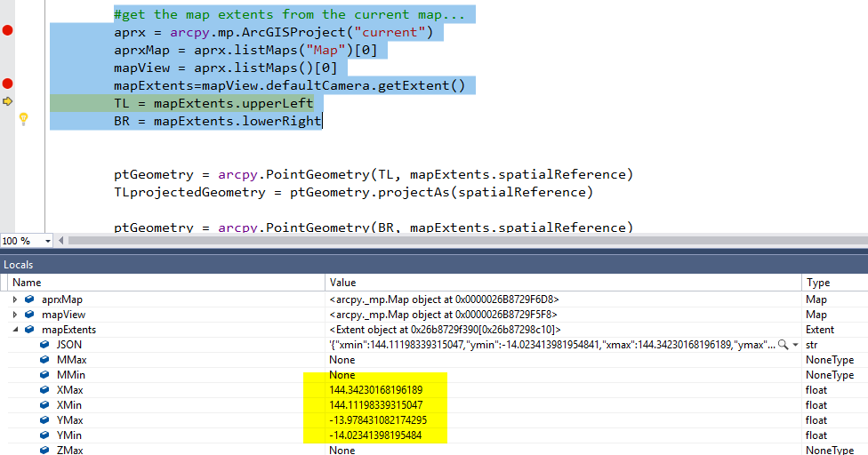
Task: Select the XMax value 144.34230168196189
Action: [376, 390]
